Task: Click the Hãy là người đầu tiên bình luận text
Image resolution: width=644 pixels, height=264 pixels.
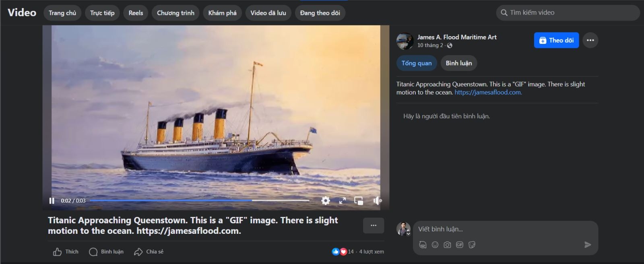Action: [x=447, y=116]
